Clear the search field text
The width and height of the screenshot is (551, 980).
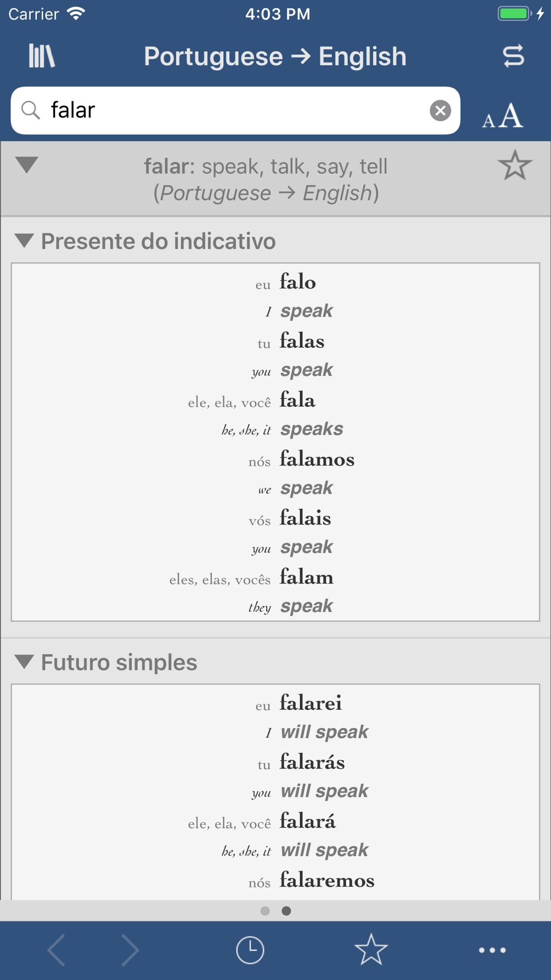click(x=440, y=111)
